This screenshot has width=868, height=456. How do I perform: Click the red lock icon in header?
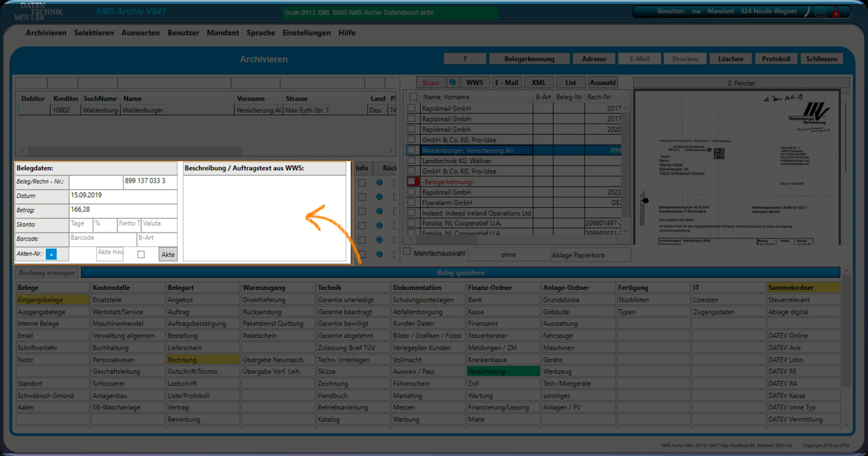tap(837, 12)
